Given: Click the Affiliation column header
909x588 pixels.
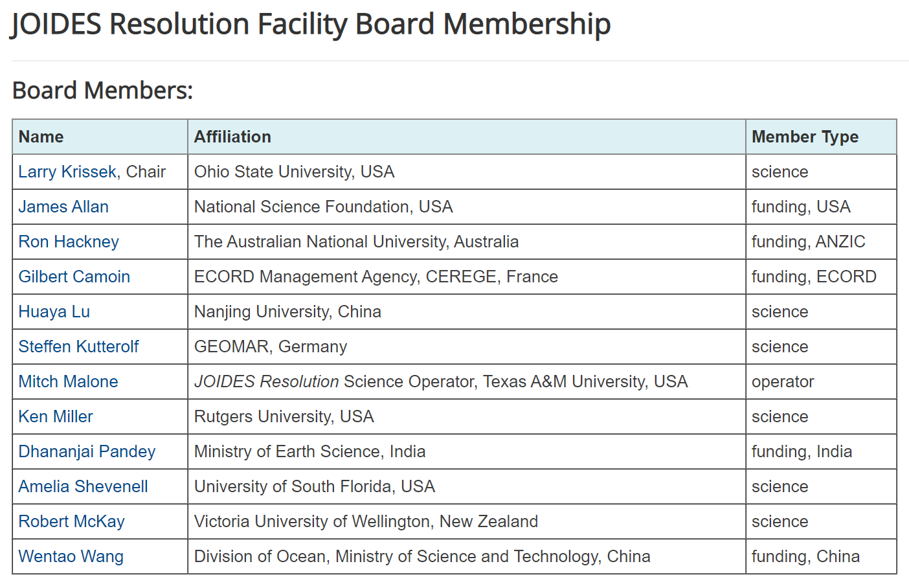Looking at the screenshot, I should [232, 137].
